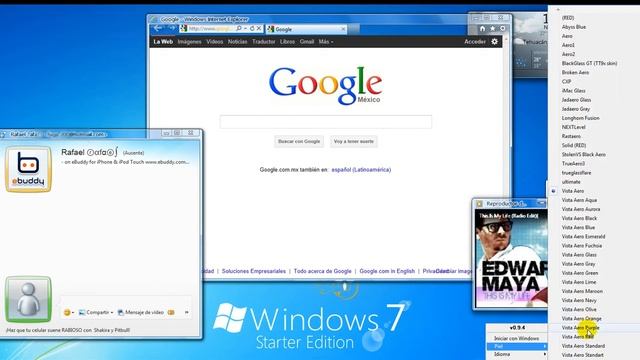This screenshot has height=360, width=640.
Task: Open IE Tools gear icon
Action: coord(502,29)
